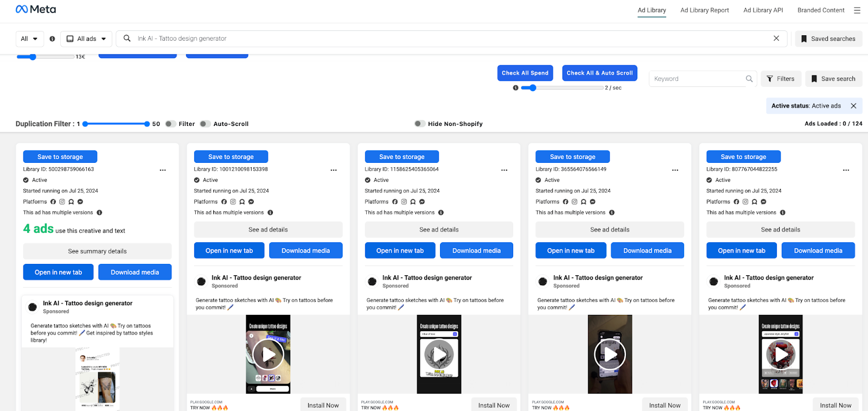Expand See summary details on first ad
The image size is (868, 411).
(x=97, y=251)
